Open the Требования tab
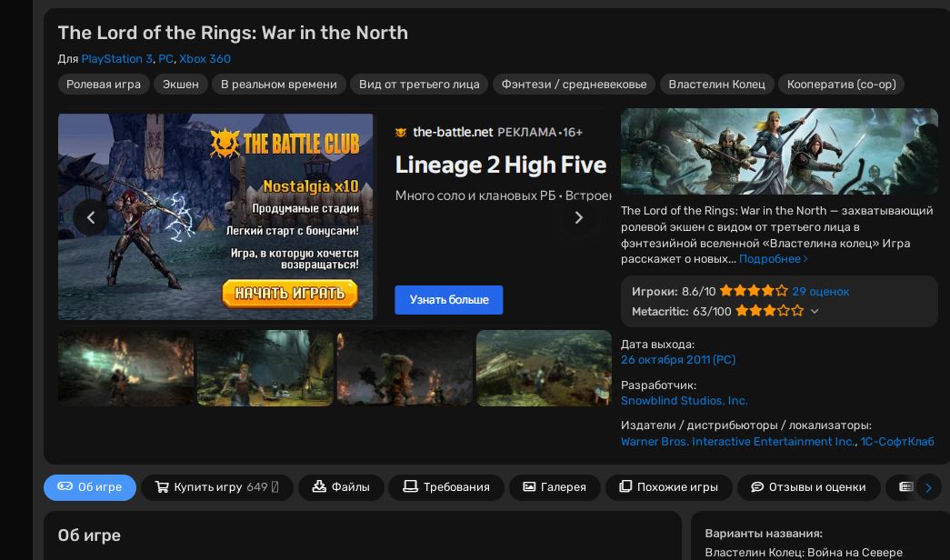Viewport: 950px width, 560px height. click(446, 487)
